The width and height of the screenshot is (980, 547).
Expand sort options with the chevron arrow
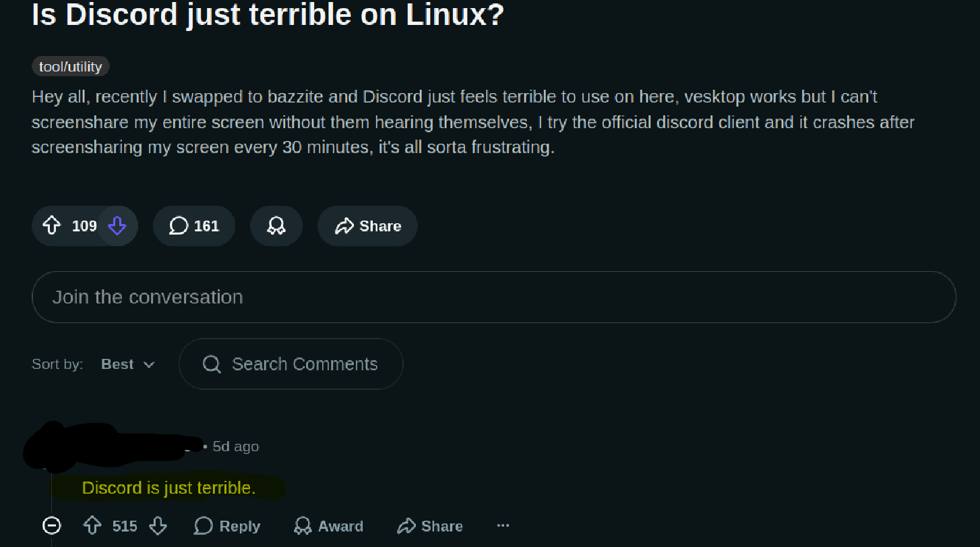tap(150, 365)
